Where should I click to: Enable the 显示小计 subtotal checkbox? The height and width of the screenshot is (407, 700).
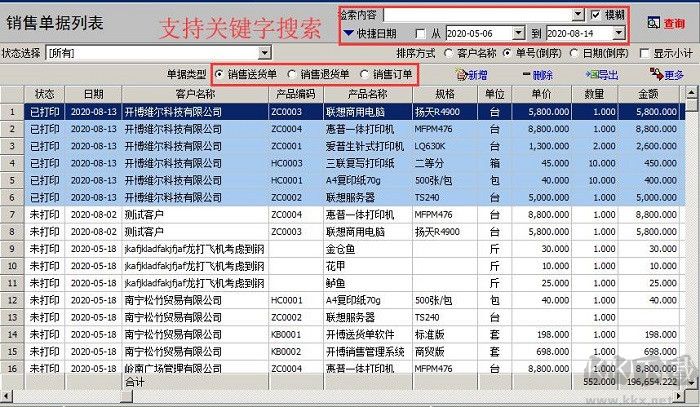click(644, 54)
